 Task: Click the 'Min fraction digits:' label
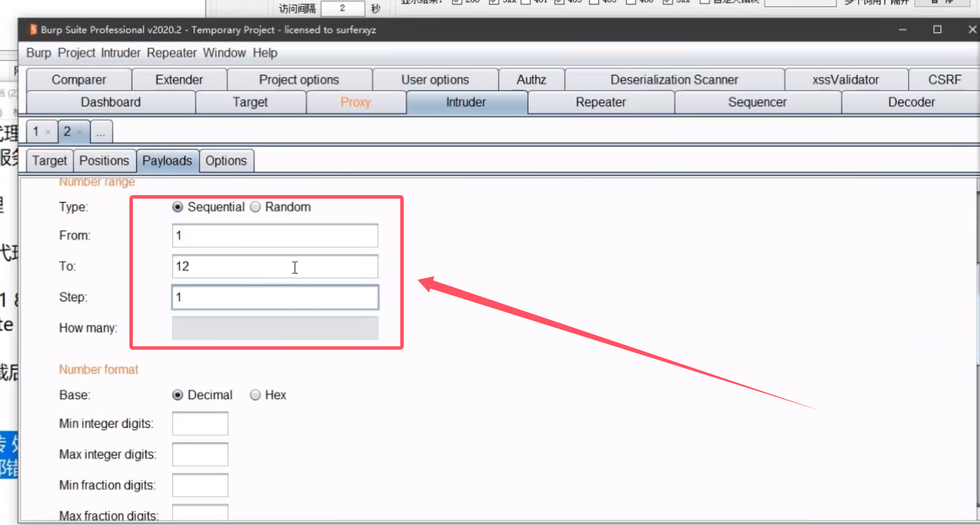(107, 485)
